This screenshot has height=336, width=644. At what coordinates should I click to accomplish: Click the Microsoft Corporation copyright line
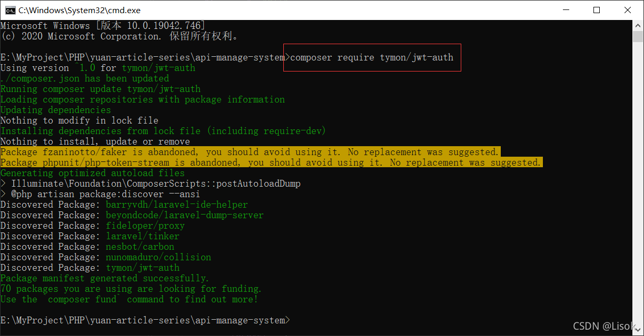120,36
